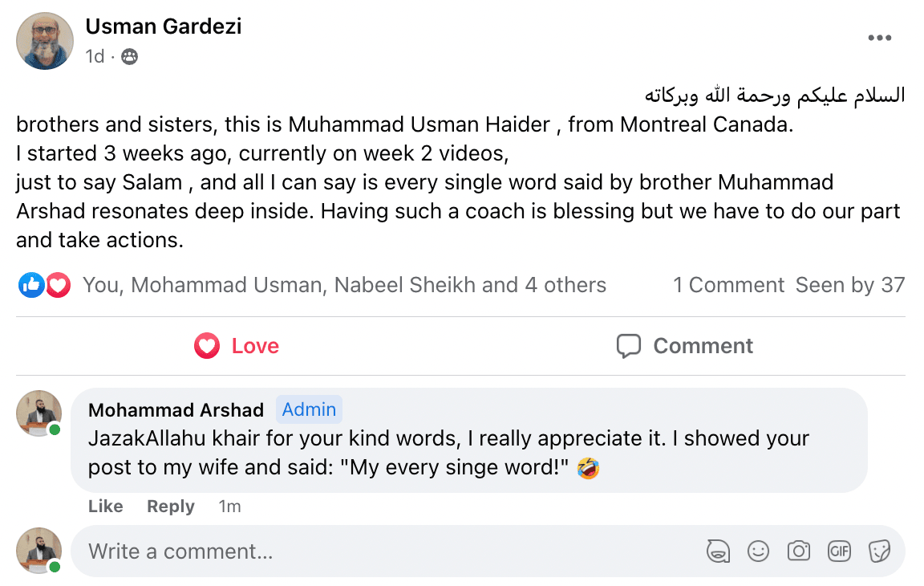
Task: Click the group members audience icon
Action: click(x=129, y=57)
